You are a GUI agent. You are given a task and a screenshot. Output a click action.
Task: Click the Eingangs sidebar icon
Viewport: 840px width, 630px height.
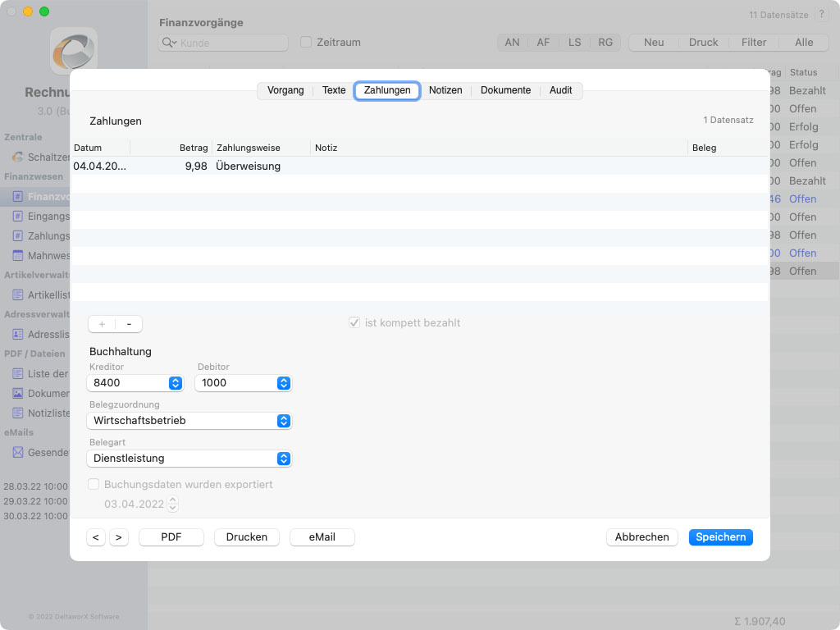coord(18,217)
